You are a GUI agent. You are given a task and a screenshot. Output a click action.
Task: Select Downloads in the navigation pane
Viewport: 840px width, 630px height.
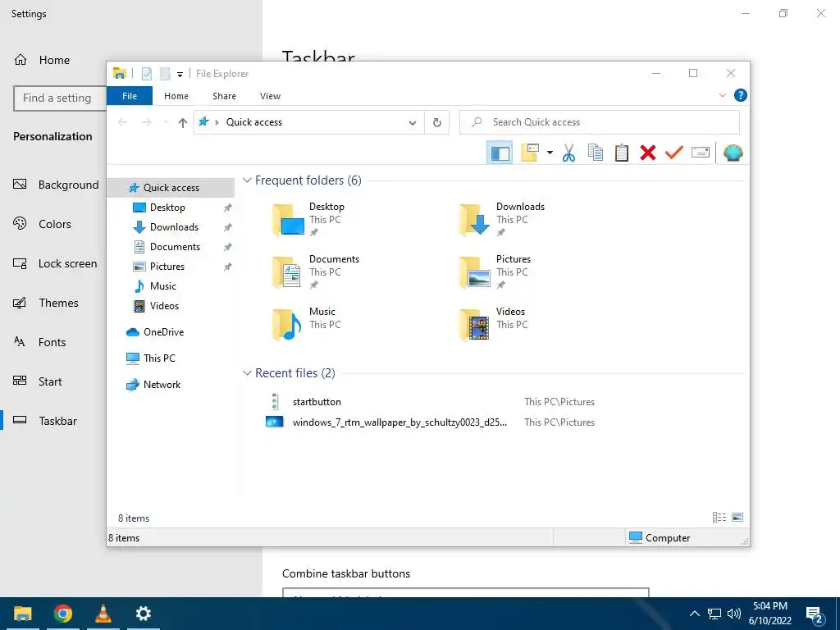[174, 227]
